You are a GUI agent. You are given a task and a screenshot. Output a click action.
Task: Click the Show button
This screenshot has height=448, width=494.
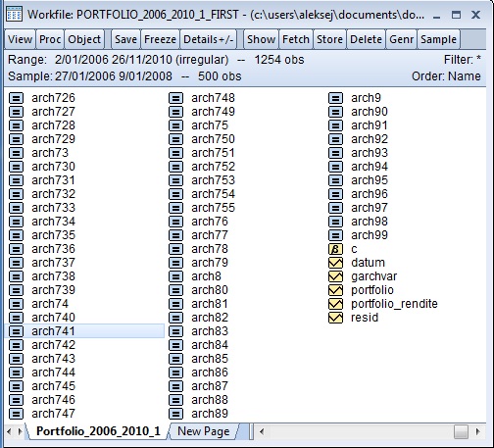click(261, 39)
